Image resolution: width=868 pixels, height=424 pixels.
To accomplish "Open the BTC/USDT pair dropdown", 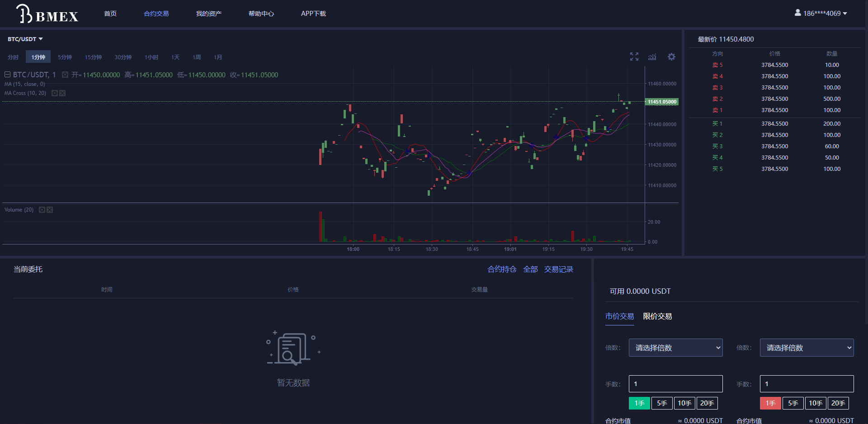I will (25, 39).
